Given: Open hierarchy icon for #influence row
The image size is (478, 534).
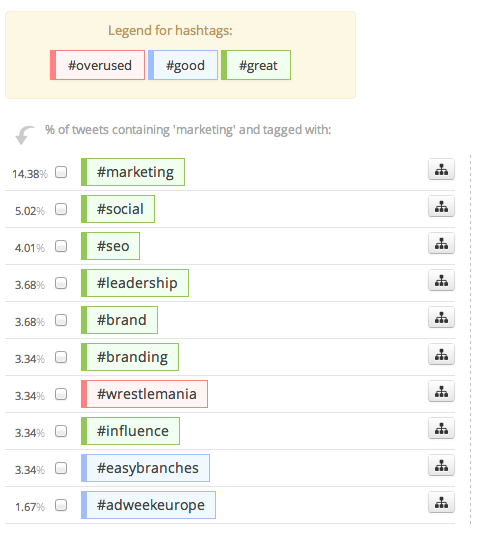Looking at the screenshot, I should point(441,428).
